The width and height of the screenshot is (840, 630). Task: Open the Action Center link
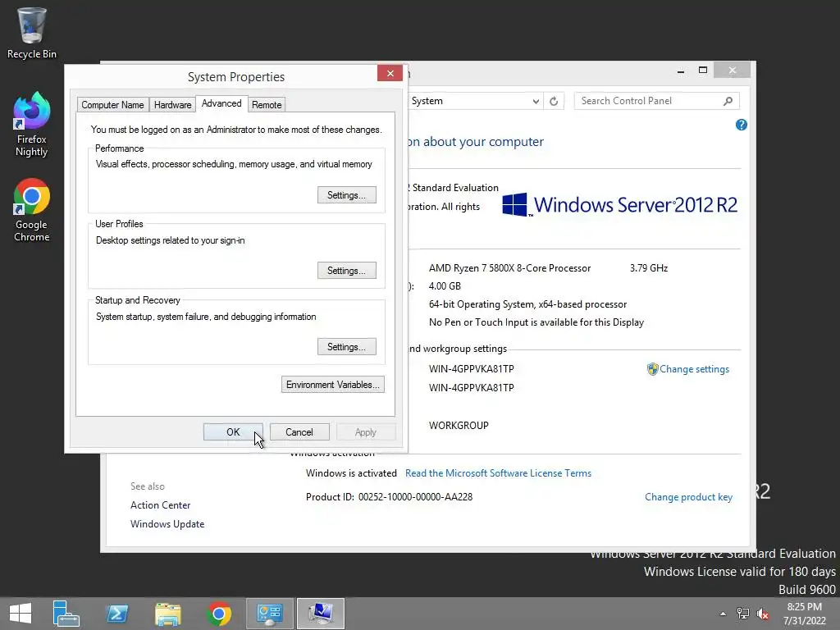pos(160,504)
